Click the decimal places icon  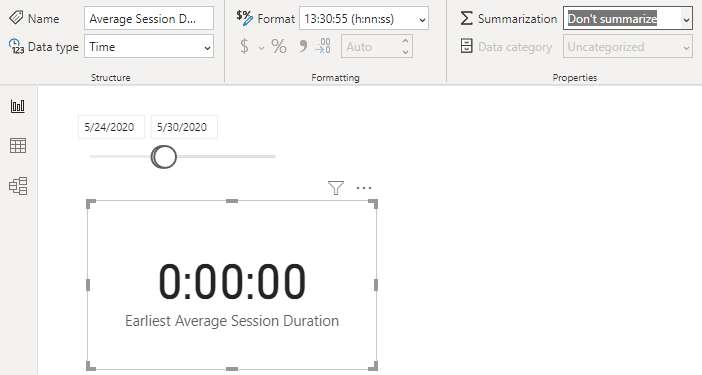coord(323,46)
